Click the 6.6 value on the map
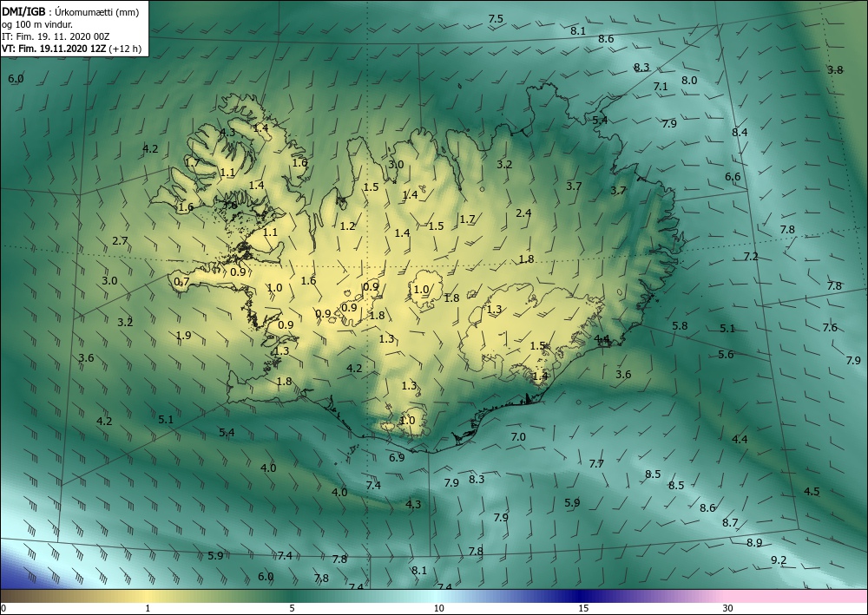868x615 pixels. click(x=733, y=177)
